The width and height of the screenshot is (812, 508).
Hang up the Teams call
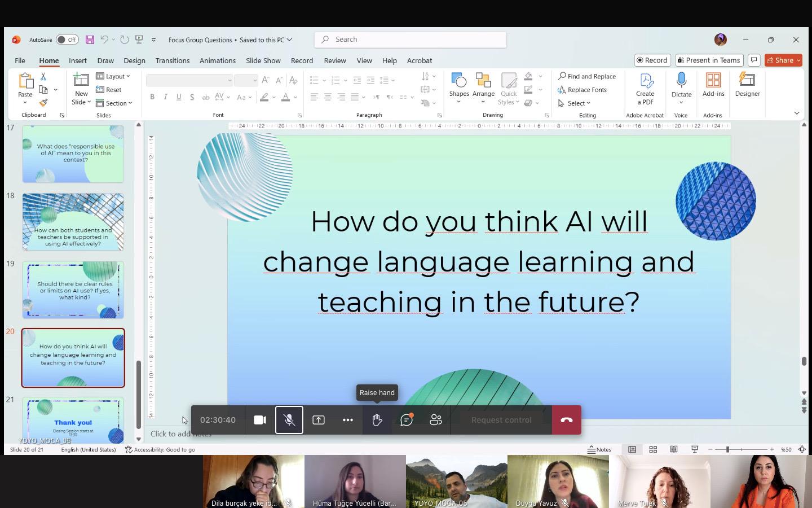(567, 420)
